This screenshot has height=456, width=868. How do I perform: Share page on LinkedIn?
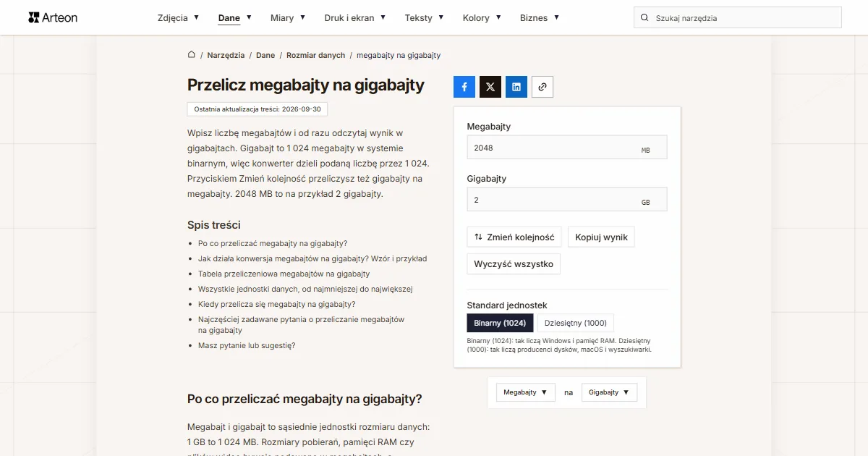pos(516,87)
